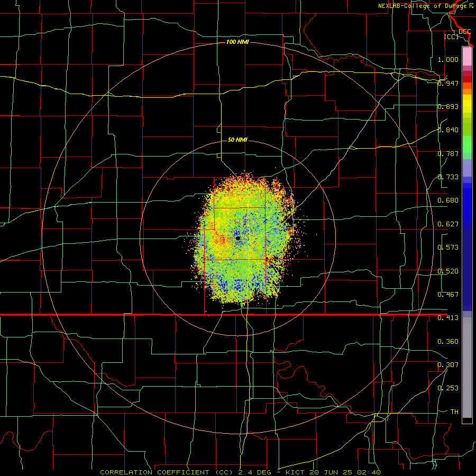This screenshot has width=476, height=476.
Task: Click the 0.787 legend value
Action: [448, 153]
